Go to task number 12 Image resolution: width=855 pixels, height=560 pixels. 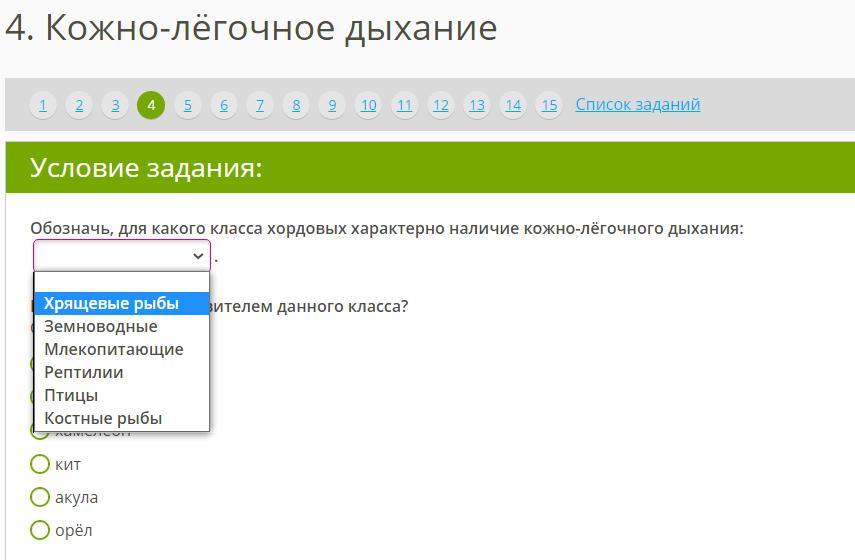pos(441,105)
